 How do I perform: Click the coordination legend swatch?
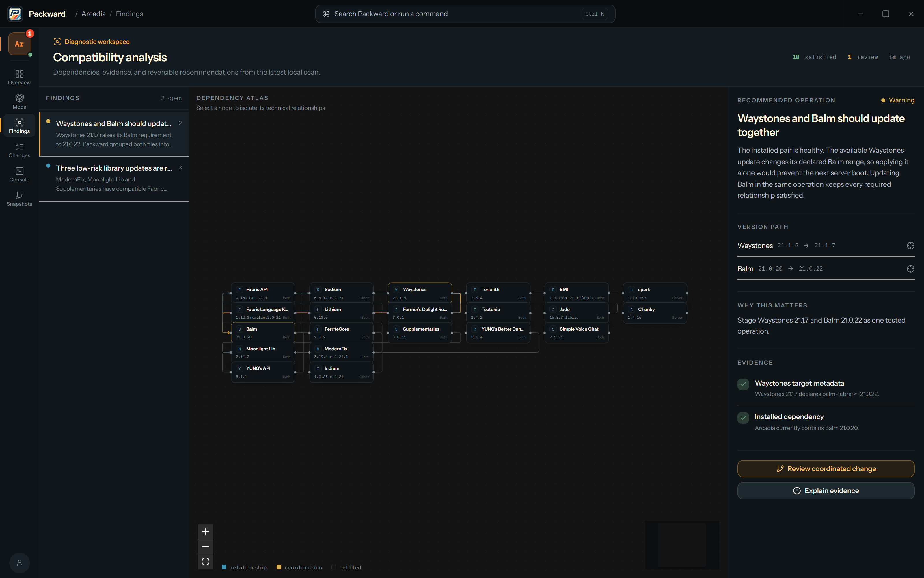coord(279,567)
